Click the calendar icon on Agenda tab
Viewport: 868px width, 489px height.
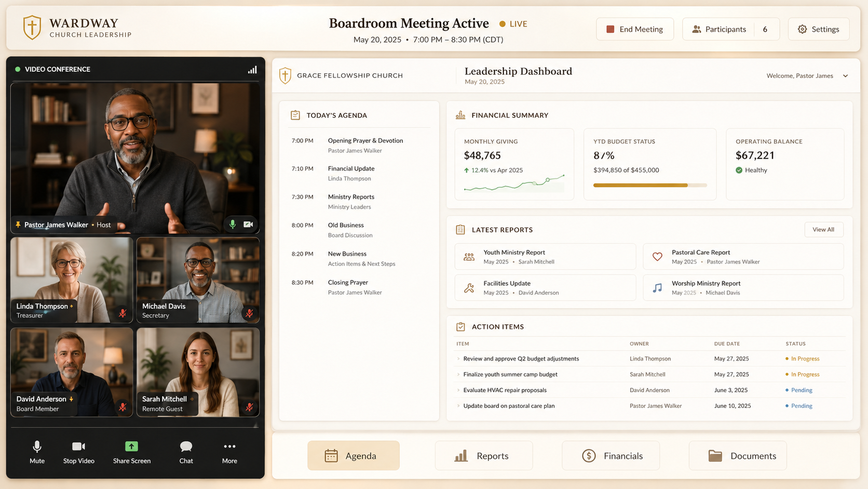[331, 456]
